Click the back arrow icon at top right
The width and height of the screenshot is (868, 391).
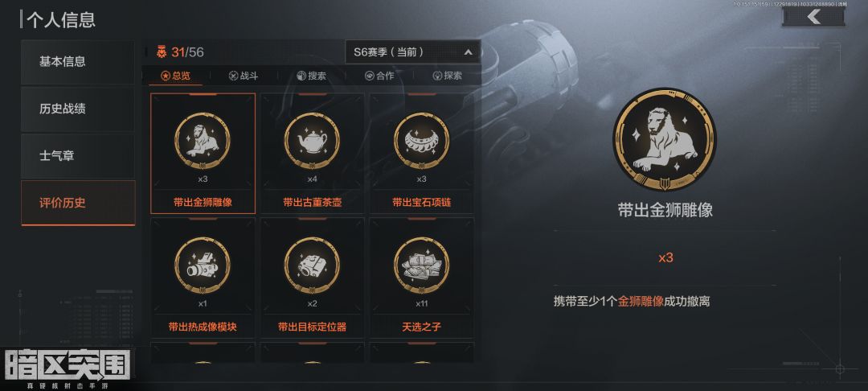point(813,17)
